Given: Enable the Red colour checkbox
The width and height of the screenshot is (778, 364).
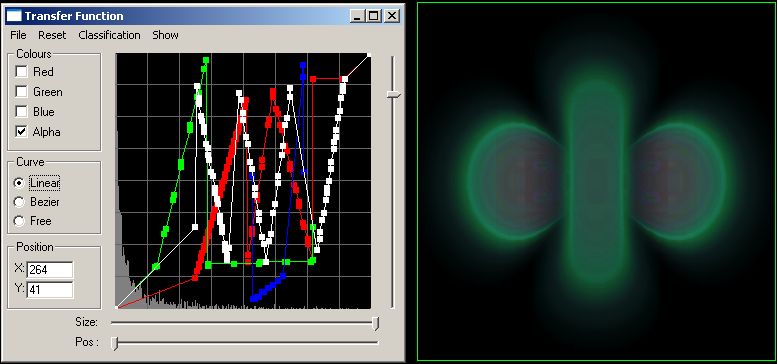Looking at the screenshot, I should (21, 72).
